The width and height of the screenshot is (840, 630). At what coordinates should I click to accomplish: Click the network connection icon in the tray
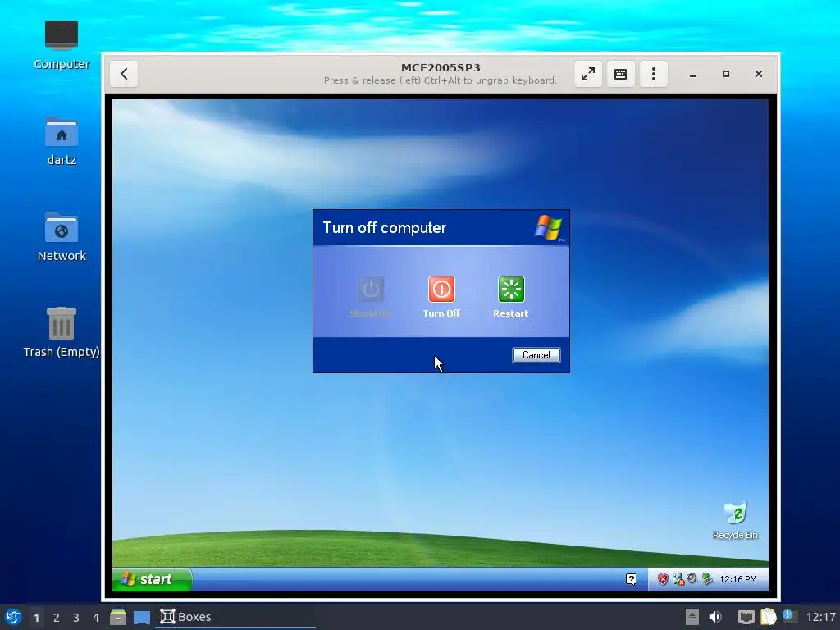coord(746,617)
